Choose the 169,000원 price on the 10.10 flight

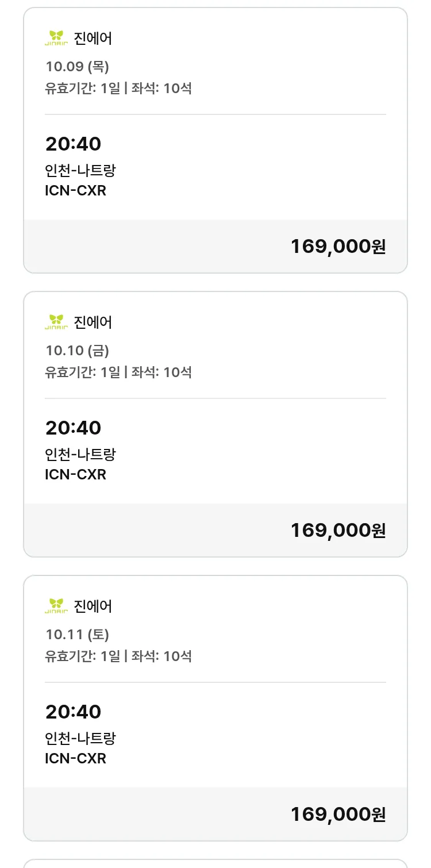[338, 530]
